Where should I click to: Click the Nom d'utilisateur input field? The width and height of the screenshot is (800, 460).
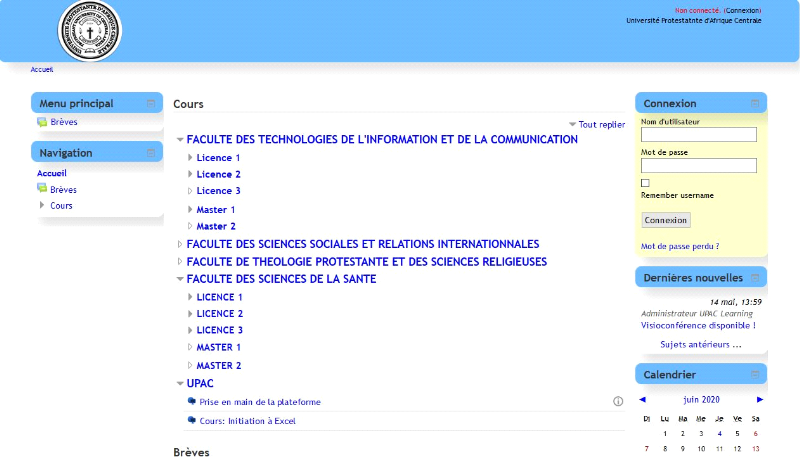click(698, 135)
